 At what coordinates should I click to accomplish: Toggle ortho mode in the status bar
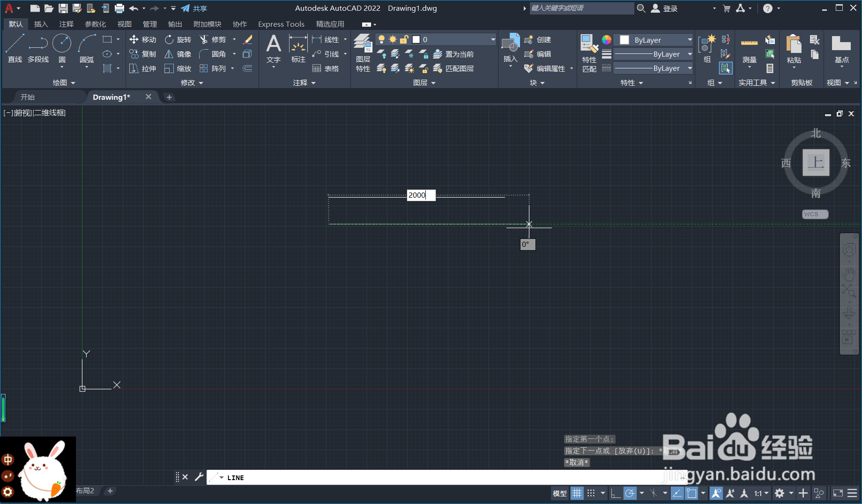click(x=616, y=493)
